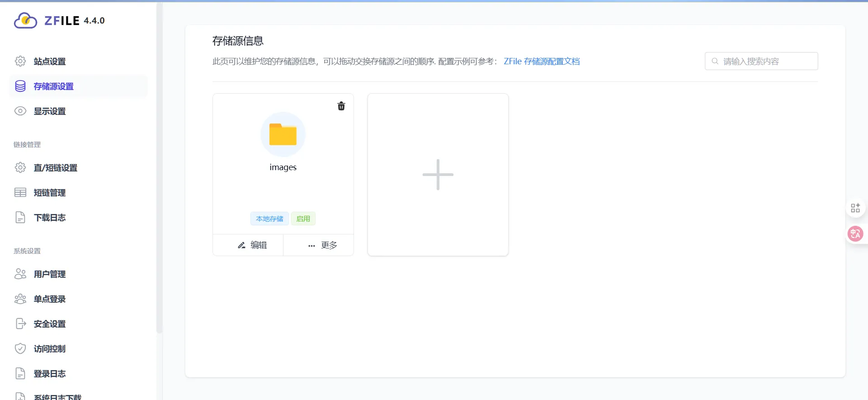Click the empty add-storage card
This screenshot has height=400, width=868.
click(x=438, y=175)
